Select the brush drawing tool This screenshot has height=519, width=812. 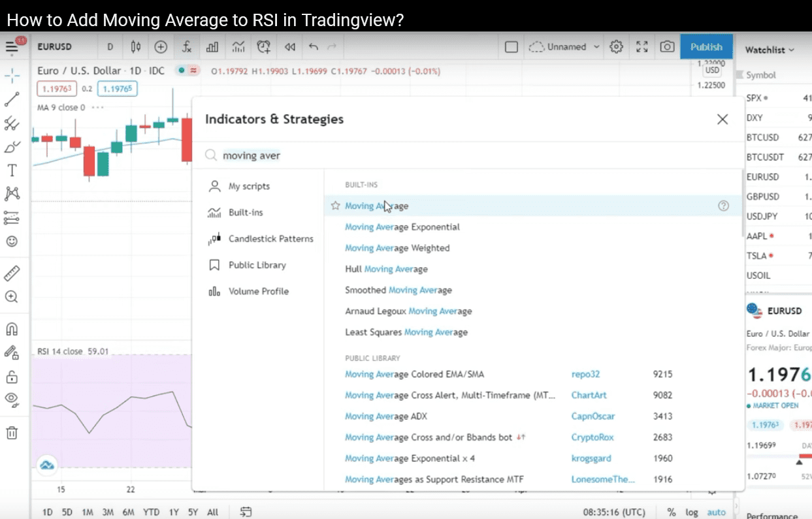[x=12, y=147]
